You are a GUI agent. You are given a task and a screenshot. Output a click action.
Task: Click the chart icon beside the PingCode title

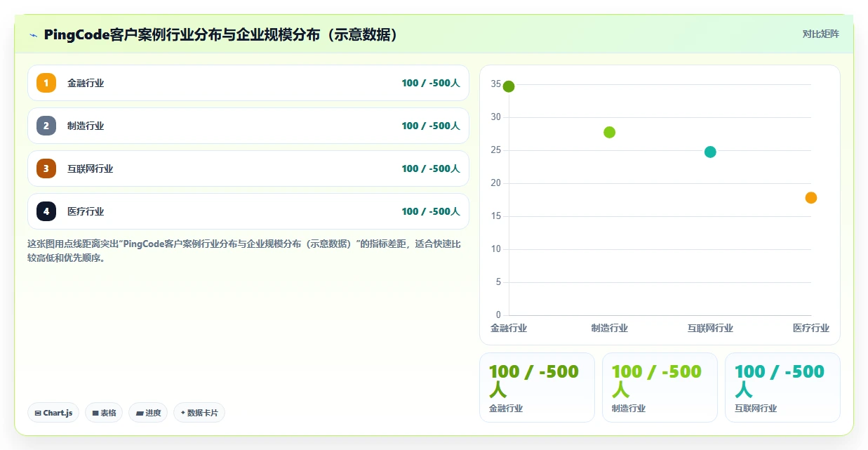click(33, 35)
